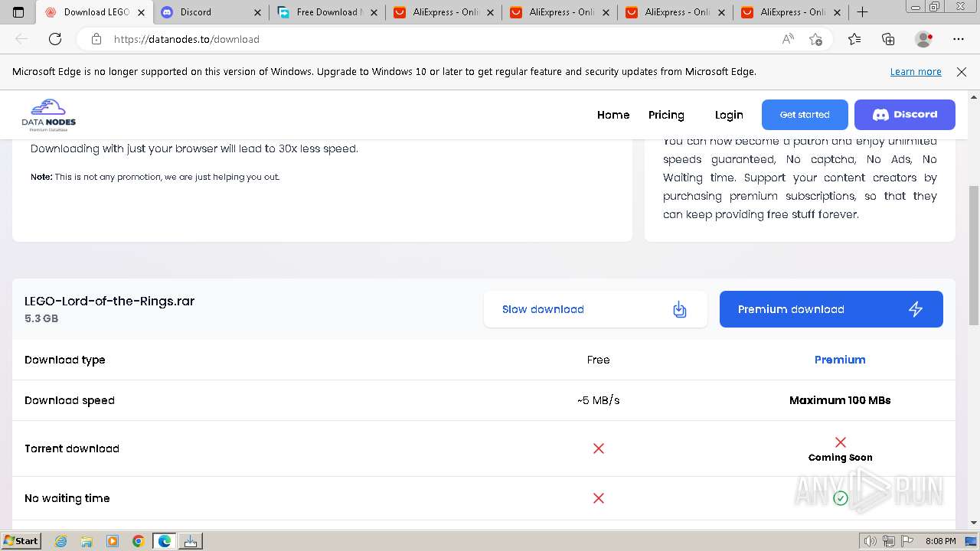
Task: Switch to the last AliExpress tab
Action: 792,12
